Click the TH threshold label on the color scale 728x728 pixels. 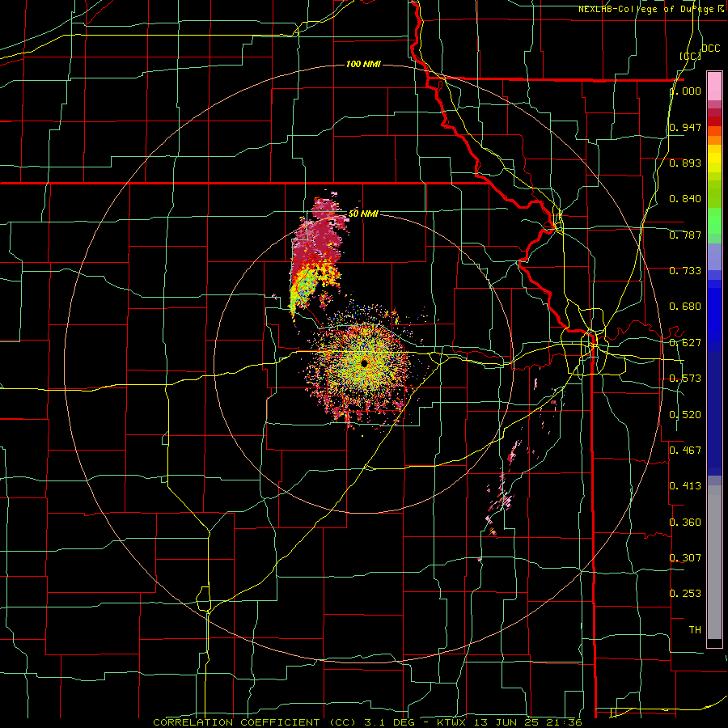695,629
